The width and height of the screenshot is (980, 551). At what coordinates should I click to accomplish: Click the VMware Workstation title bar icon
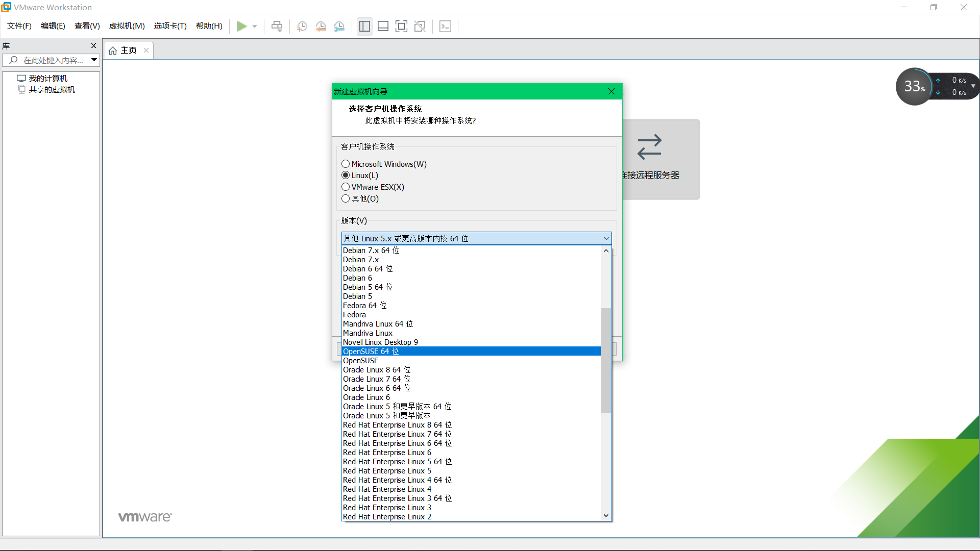[x=6, y=7]
